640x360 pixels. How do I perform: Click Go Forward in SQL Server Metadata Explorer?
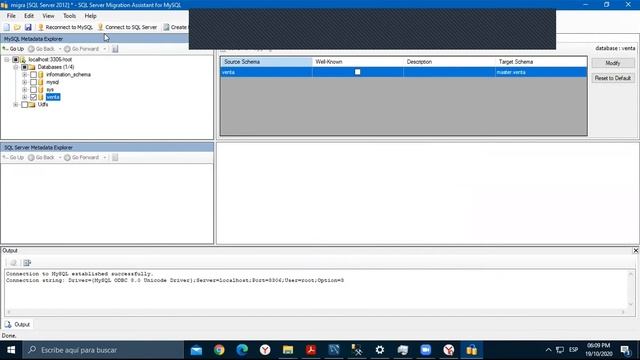[x=82, y=158]
